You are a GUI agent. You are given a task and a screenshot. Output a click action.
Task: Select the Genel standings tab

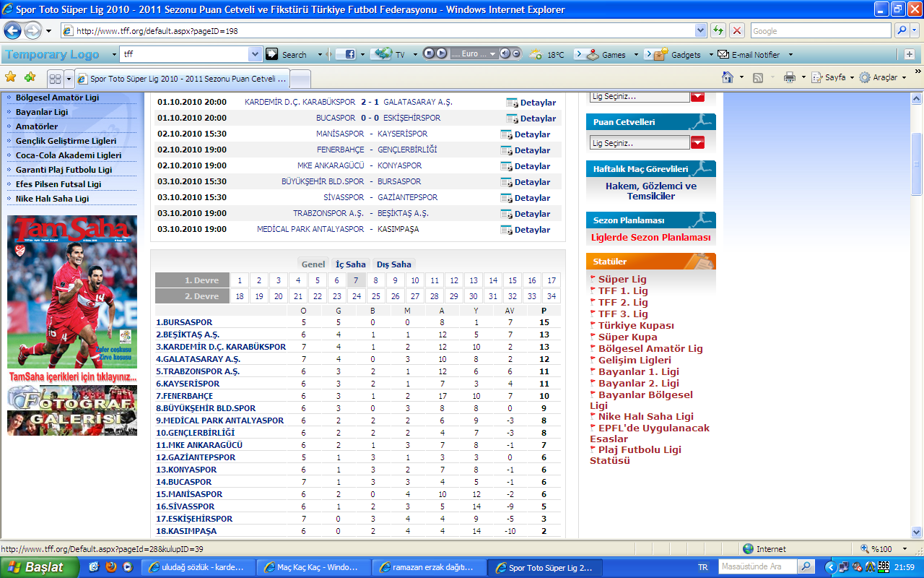click(313, 264)
